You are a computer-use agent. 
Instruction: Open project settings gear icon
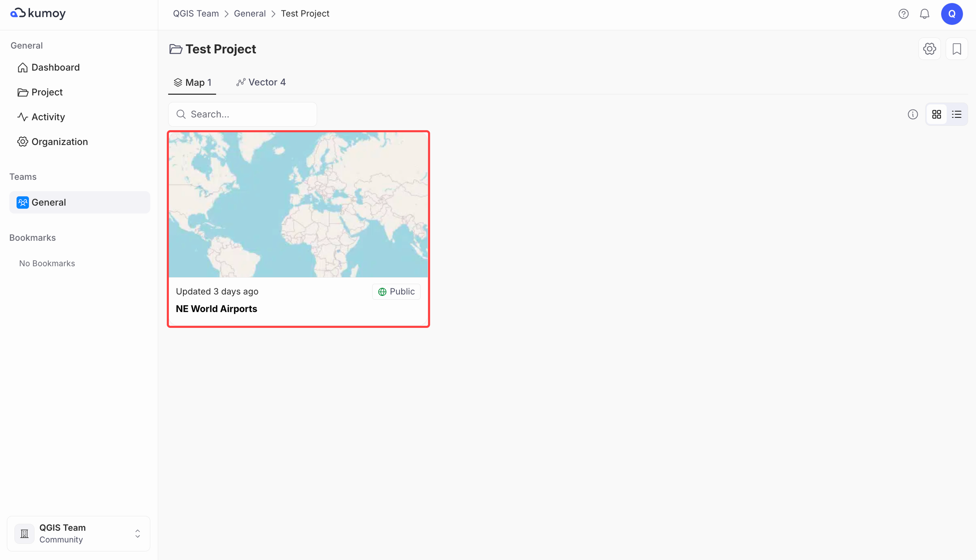(x=929, y=49)
